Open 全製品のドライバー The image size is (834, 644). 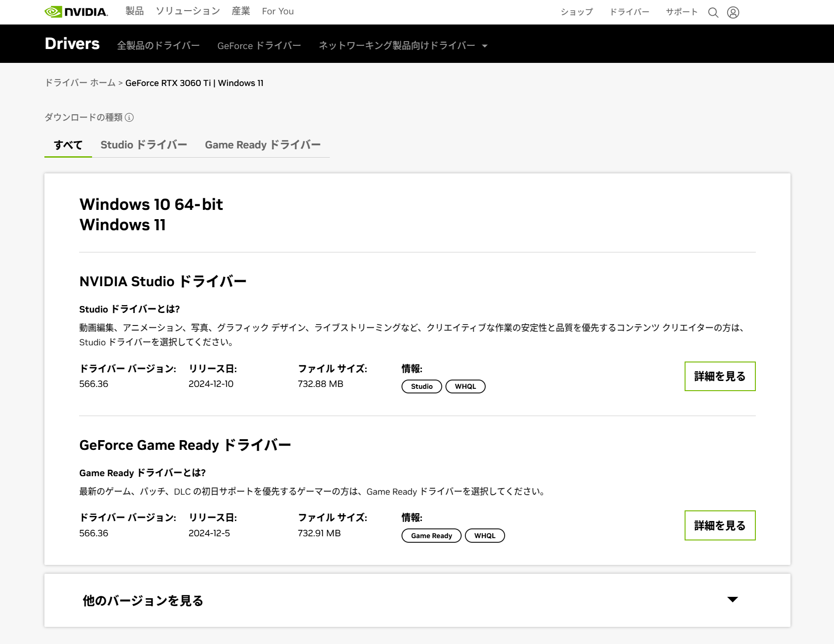pyautogui.click(x=158, y=45)
